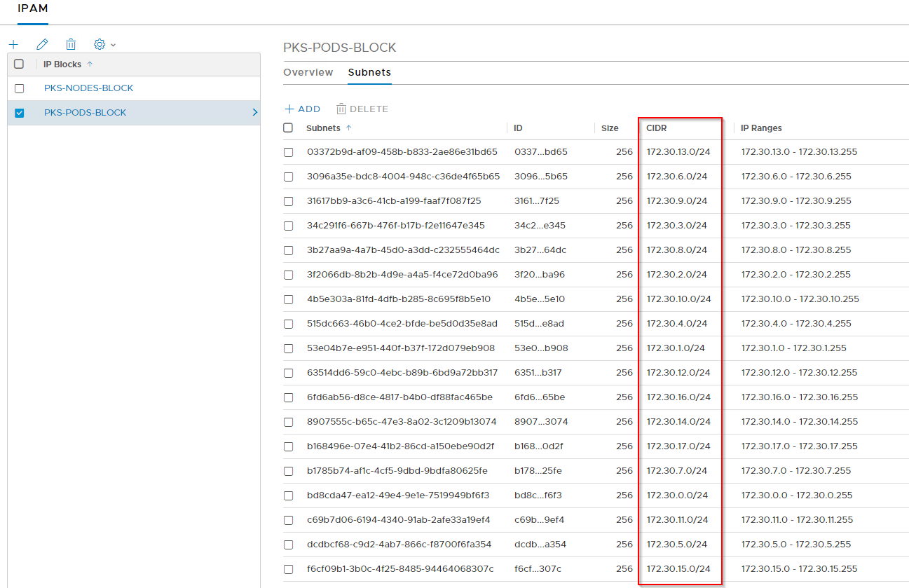The width and height of the screenshot is (909, 588).
Task: Check the PKS-NODES-BLOCK checkbox
Action: [19, 88]
